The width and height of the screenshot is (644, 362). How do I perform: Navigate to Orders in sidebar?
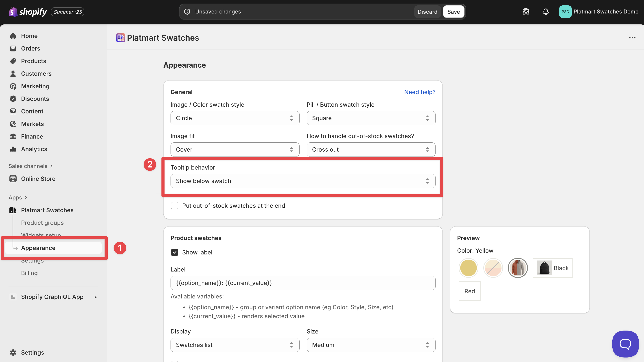[31, 48]
